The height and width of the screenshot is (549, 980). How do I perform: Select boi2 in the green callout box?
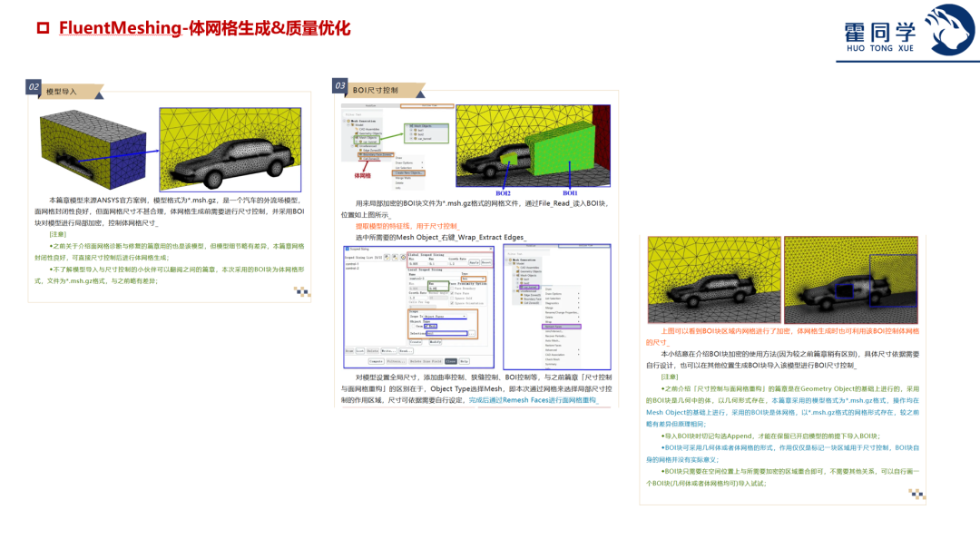[421, 134]
